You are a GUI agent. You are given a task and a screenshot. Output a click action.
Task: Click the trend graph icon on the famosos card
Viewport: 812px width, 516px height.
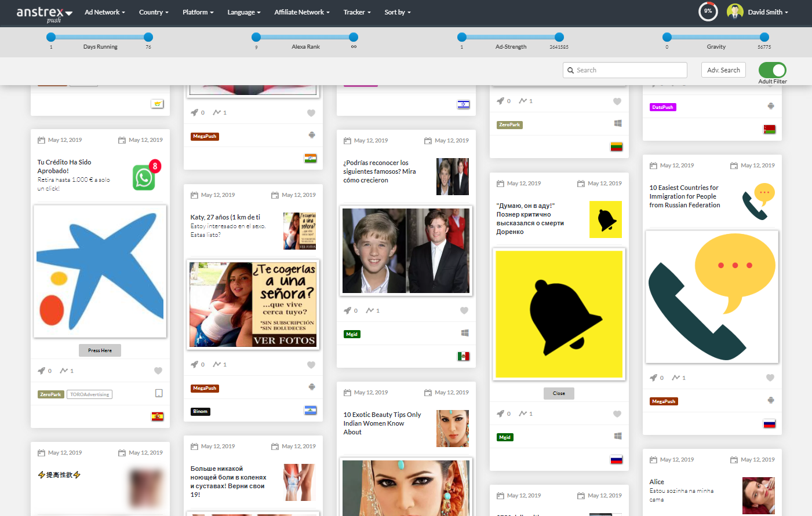pos(370,310)
